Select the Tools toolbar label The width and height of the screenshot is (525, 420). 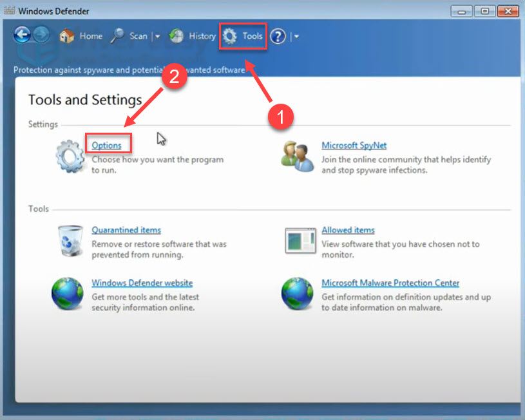click(253, 36)
